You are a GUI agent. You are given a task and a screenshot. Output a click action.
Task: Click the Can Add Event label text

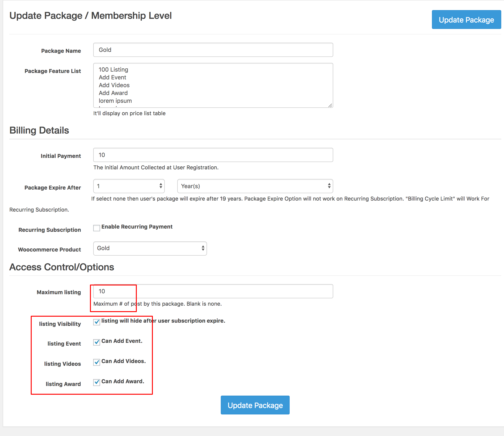(122, 341)
